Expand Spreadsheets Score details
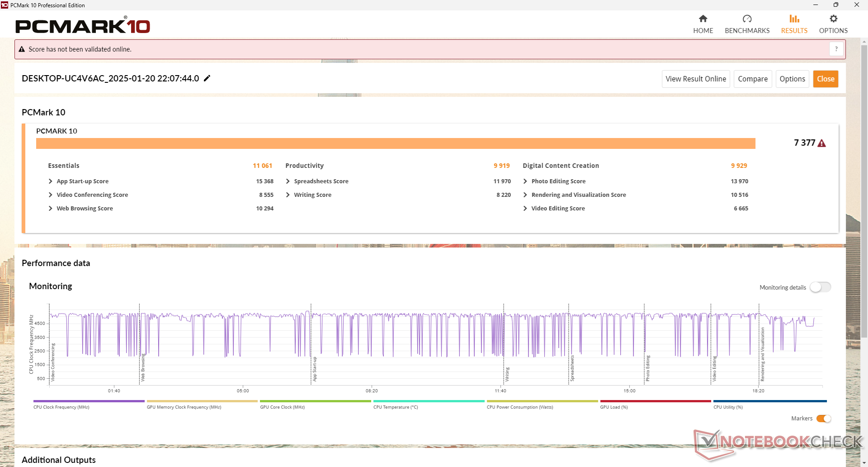This screenshot has width=868, height=467. coord(288,181)
